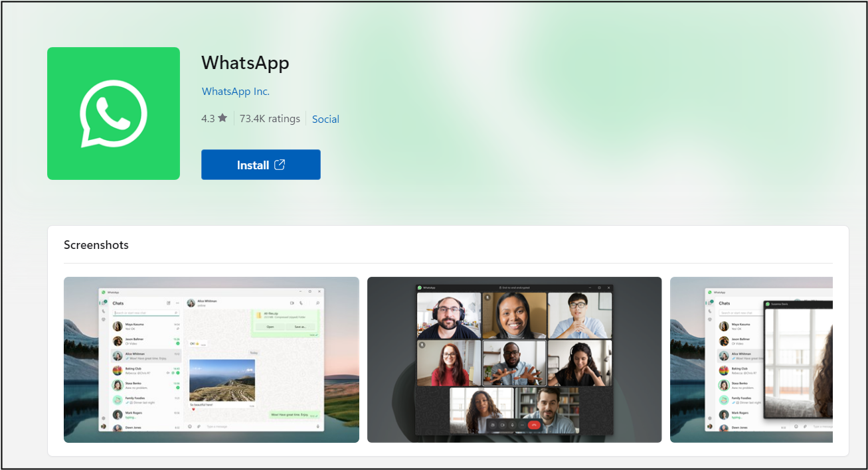Open the chat window screenshot thumbnail
This screenshot has width=868, height=470.
pos(211,360)
